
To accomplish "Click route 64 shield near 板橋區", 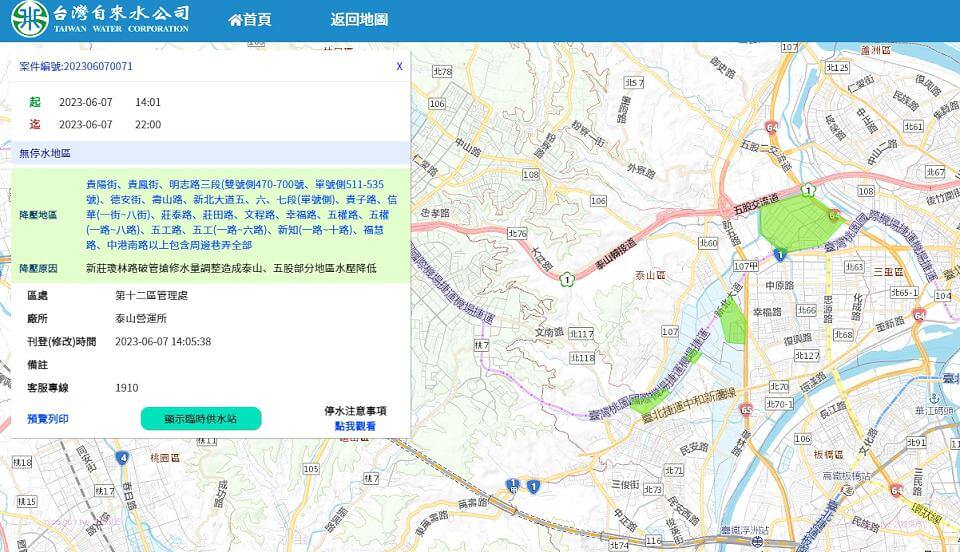I will (x=893, y=490).
